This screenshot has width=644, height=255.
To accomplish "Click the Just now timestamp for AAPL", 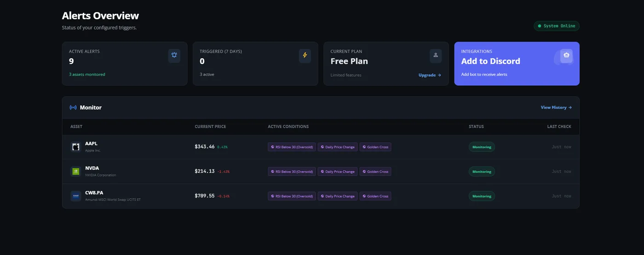I will tap(562, 147).
